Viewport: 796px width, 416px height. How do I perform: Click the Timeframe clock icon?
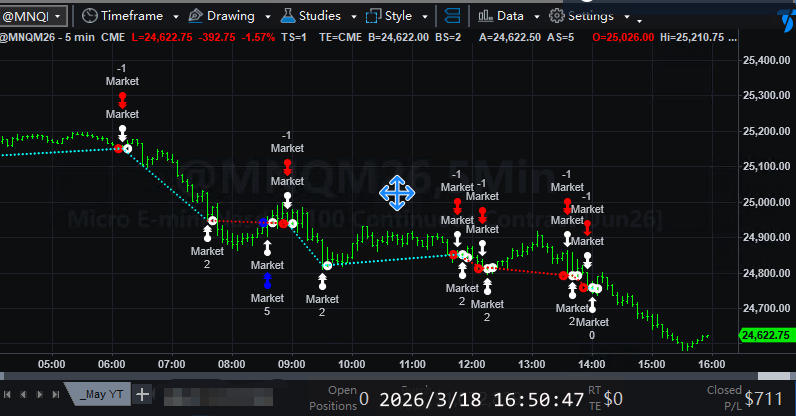[x=89, y=16]
